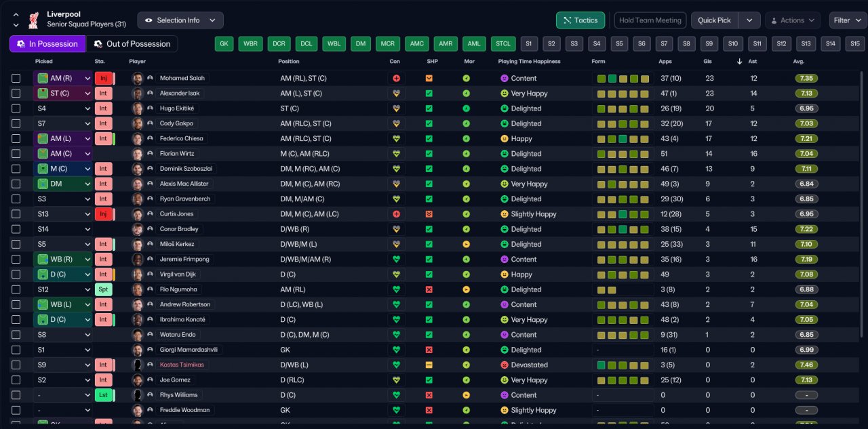
Task: Click Kostas Tsimikas's yellow sharpness icon
Action: 429,365
